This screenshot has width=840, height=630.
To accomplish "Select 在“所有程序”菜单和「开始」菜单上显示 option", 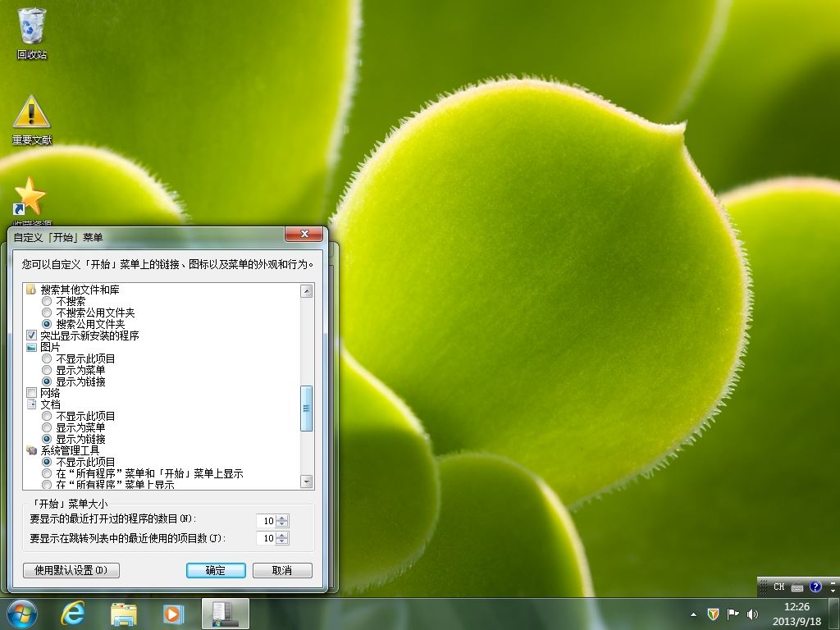I will 47,473.
